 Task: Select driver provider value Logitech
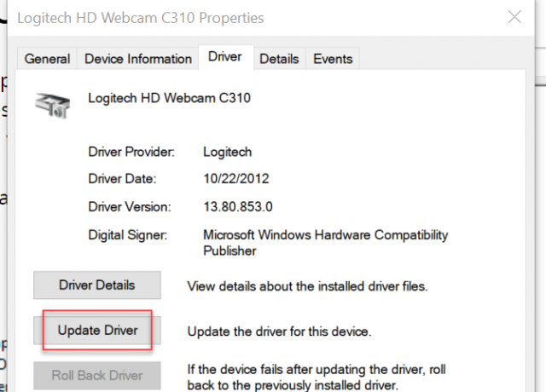228,153
